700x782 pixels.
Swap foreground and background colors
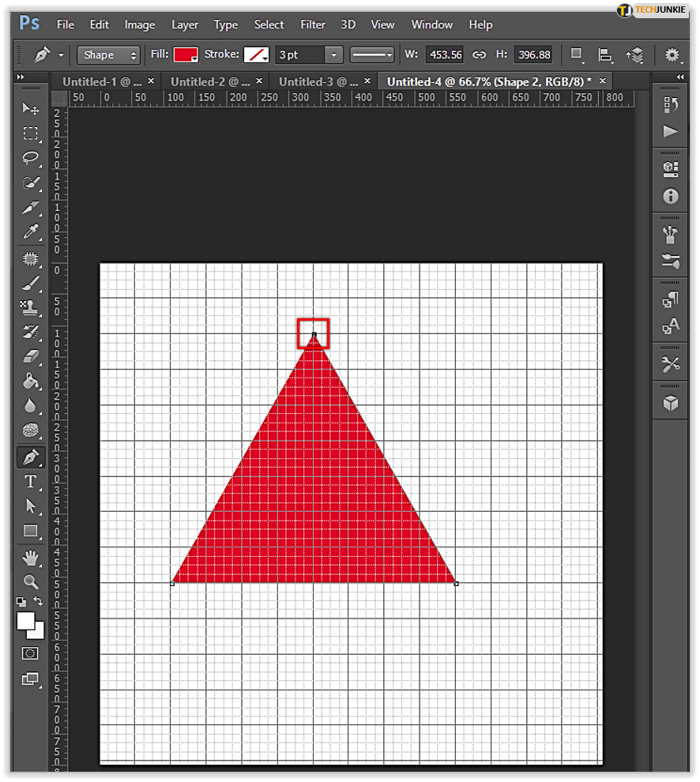[x=39, y=601]
